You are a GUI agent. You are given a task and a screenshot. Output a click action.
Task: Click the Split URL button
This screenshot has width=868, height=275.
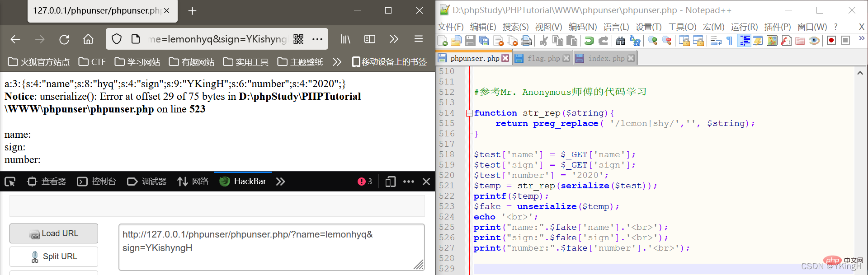54,256
